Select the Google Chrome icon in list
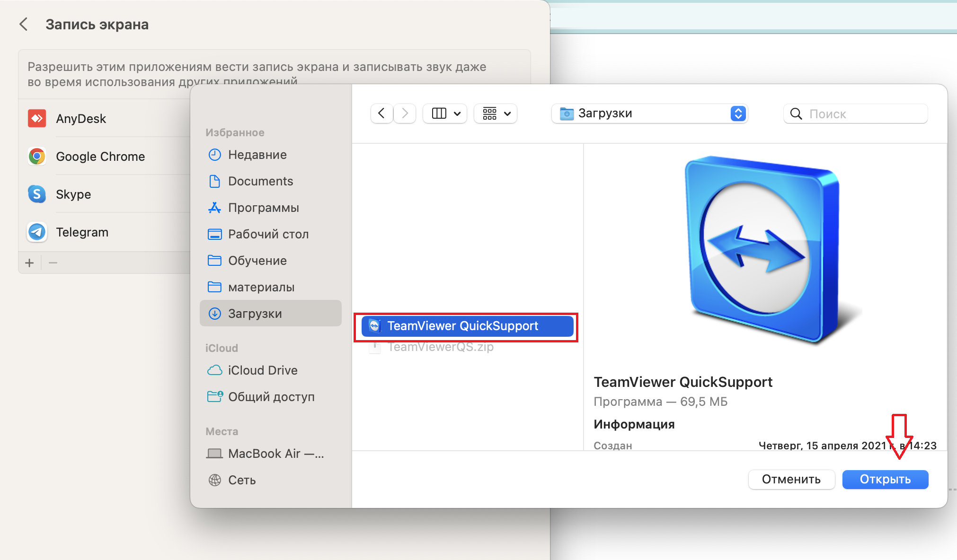Screen dimensions: 957x560 pos(37,156)
